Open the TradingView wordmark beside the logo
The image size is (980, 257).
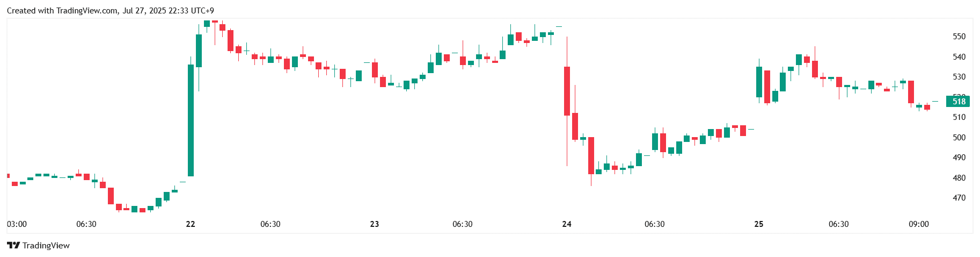coord(46,246)
